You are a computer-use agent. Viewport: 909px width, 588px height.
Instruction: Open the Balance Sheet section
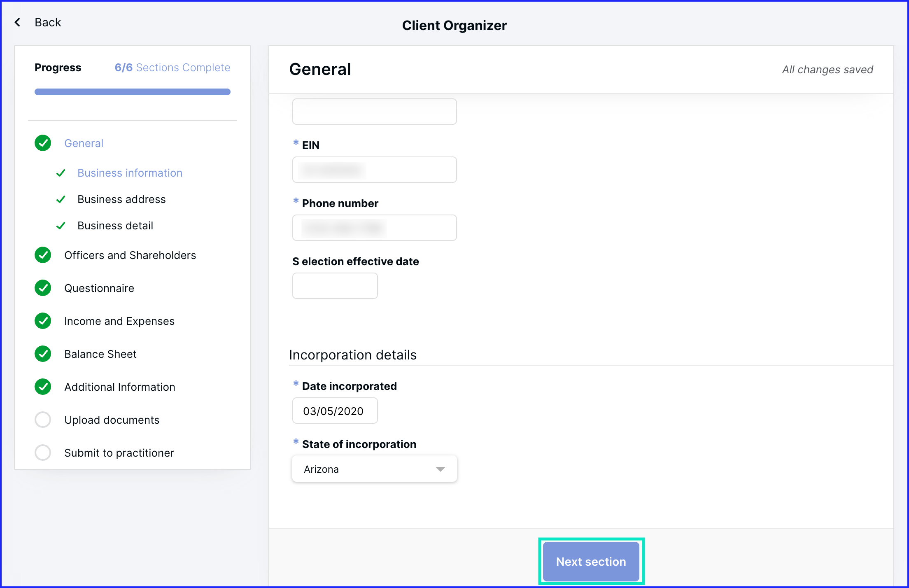click(100, 354)
